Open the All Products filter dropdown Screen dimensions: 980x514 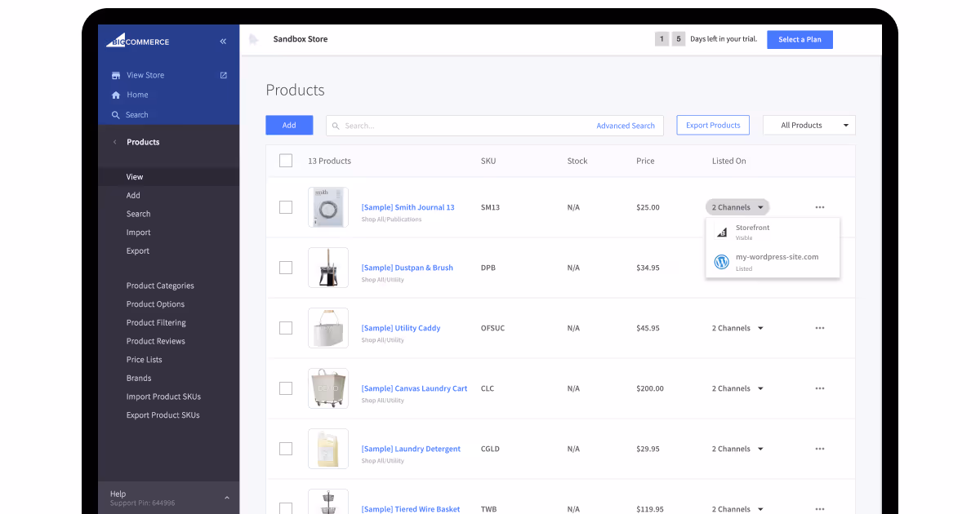[x=808, y=125]
